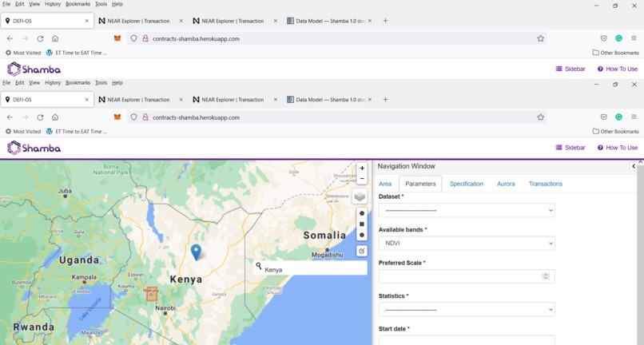
Task: Click the reload icon in the topmost browser toolbar
Action: [40, 38]
